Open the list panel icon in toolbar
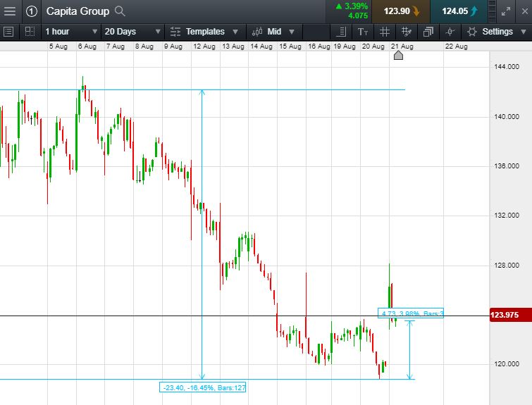This screenshot has width=532, height=405. click(x=8, y=32)
